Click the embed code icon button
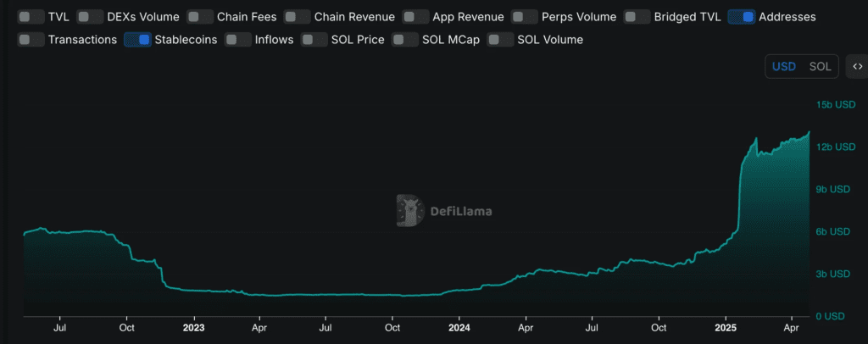 click(858, 66)
